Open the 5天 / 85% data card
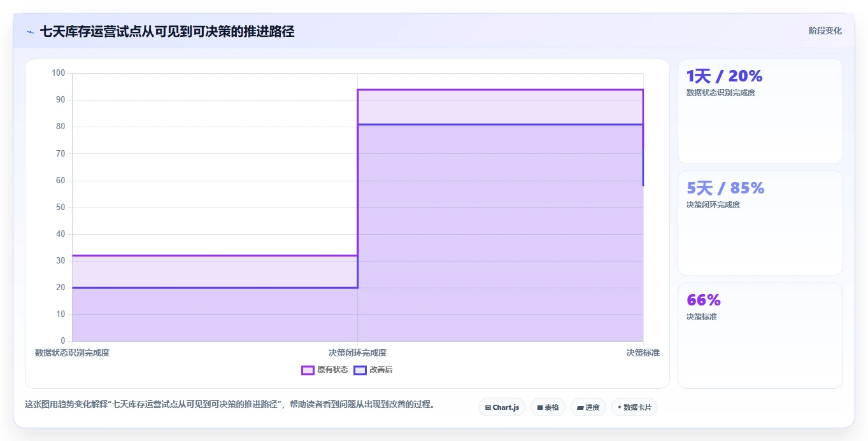Image resolution: width=868 pixels, height=441 pixels. [760, 223]
